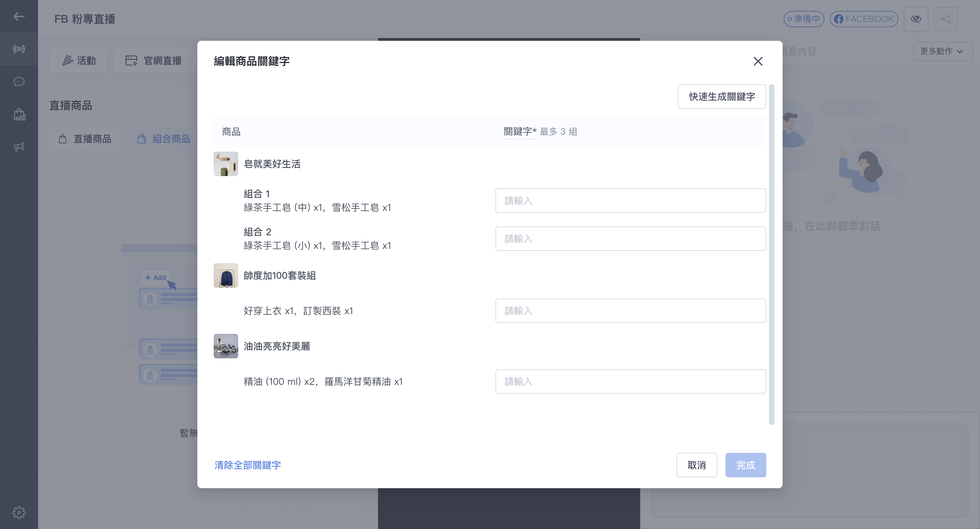Click the 清除全部關鍵字 link
The image size is (980, 529).
click(x=248, y=465)
